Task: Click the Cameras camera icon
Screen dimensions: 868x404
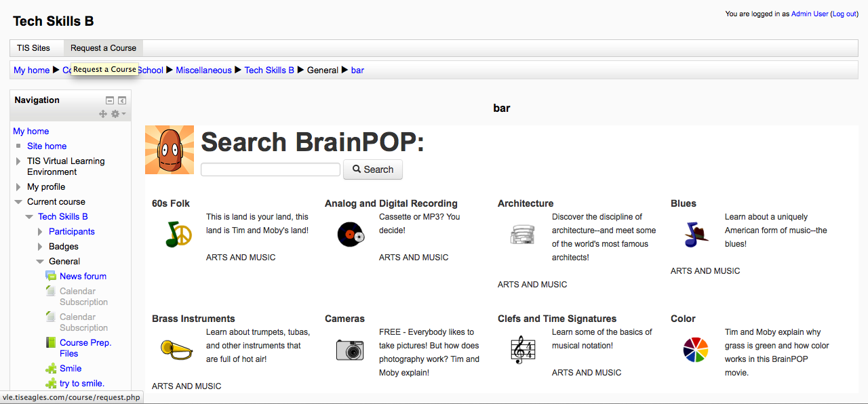Action: click(350, 350)
